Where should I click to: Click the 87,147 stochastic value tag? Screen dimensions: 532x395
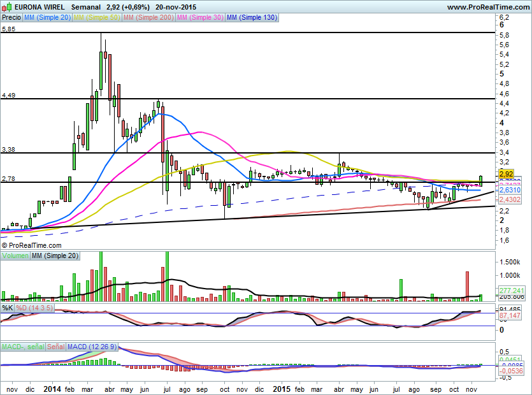pos(510,315)
